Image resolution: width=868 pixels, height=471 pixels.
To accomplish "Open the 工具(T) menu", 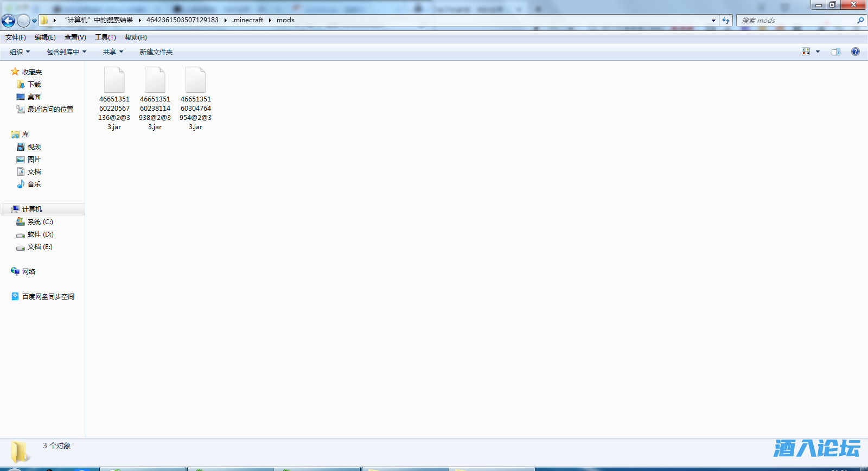I will pyautogui.click(x=106, y=37).
